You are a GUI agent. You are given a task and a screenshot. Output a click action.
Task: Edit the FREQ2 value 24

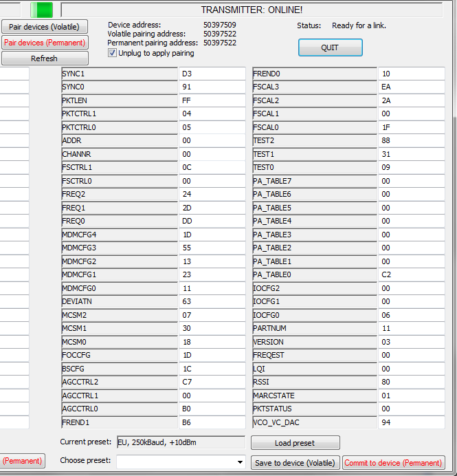[212, 194]
